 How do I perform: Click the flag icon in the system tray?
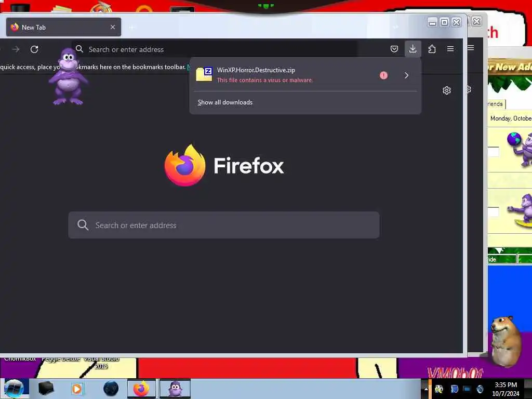(x=454, y=389)
